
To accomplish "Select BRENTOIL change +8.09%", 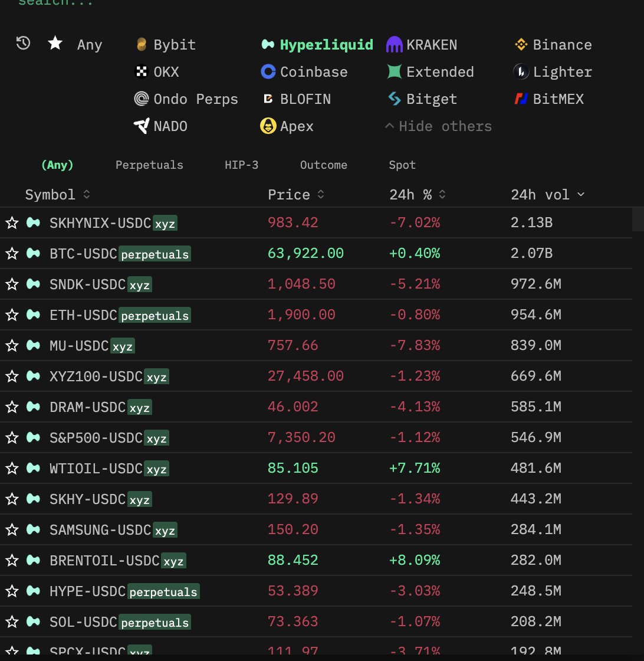I will (x=415, y=560).
